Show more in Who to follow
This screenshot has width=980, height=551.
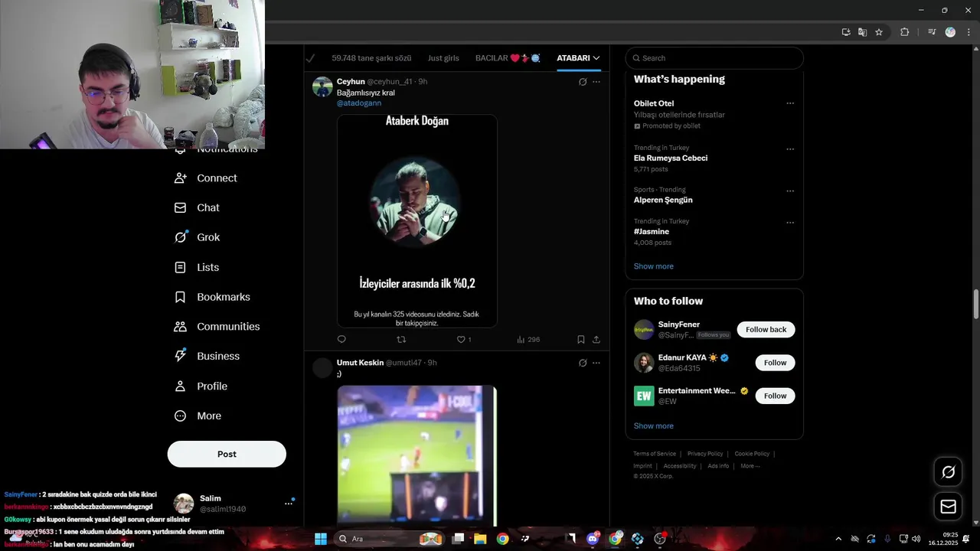pos(653,425)
